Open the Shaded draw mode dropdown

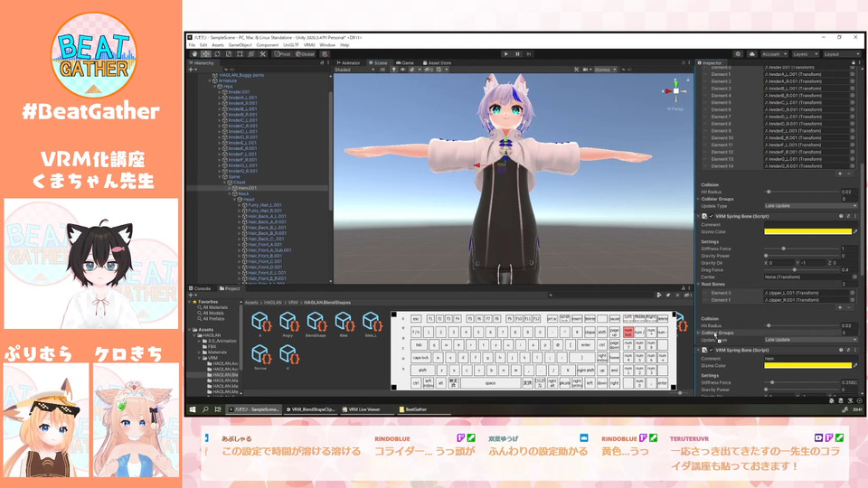tap(354, 70)
